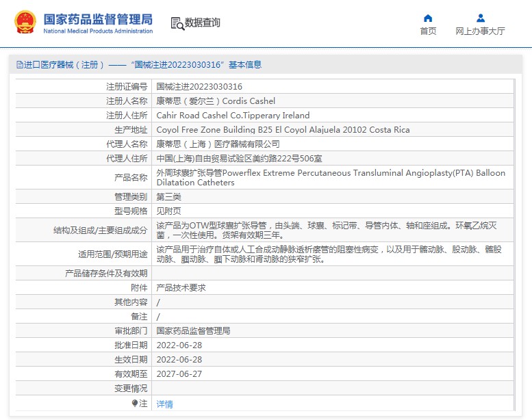Click the 注册人名称 label
532x420 pixels.
pos(127,101)
